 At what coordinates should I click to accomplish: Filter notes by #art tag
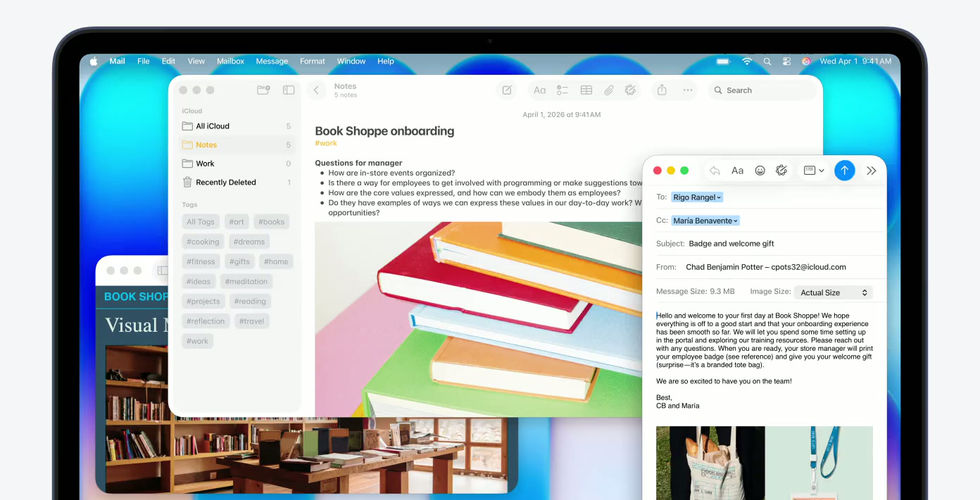pos(236,222)
